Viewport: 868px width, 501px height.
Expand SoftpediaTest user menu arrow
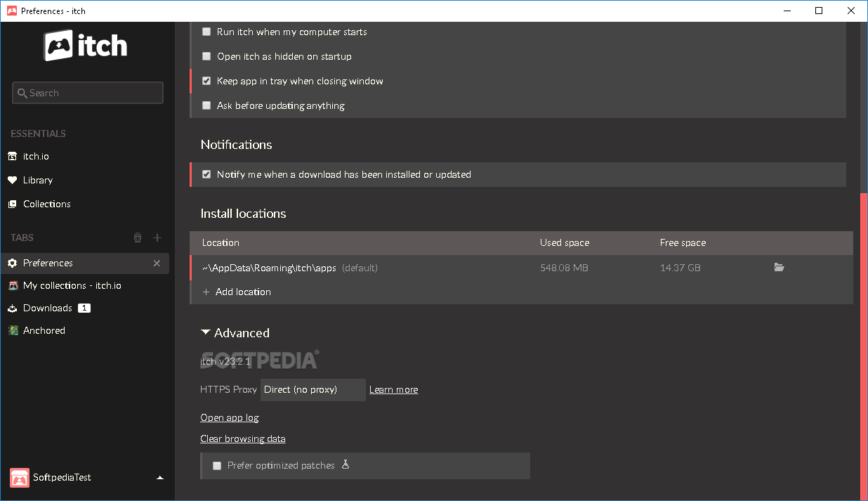[160, 478]
